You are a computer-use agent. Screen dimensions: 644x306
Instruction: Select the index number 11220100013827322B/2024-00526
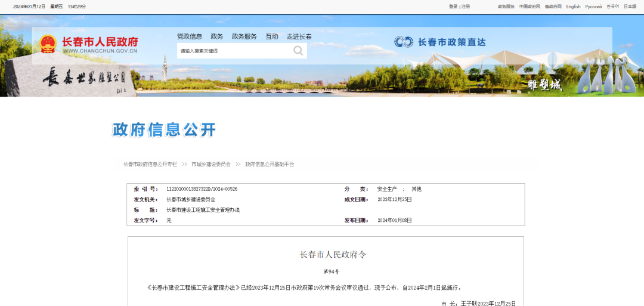(x=202, y=189)
